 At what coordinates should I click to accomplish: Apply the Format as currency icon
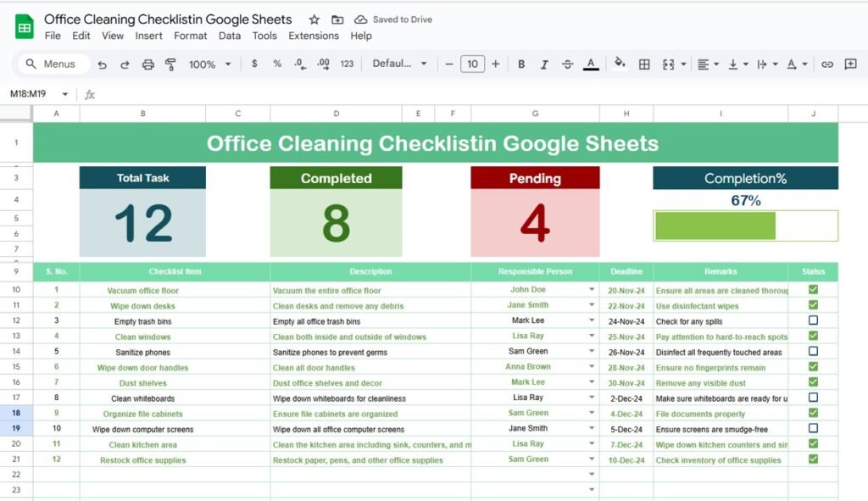pyautogui.click(x=254, y=64)
